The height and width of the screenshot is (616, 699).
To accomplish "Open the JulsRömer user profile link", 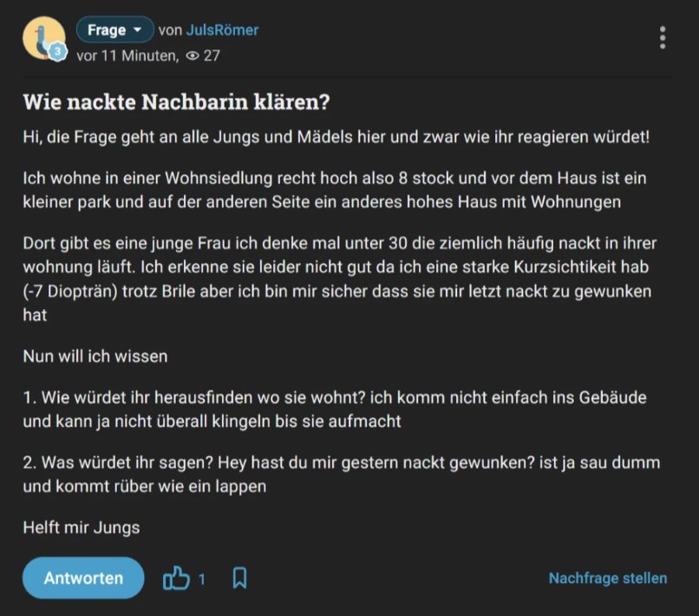I will 222,30.
